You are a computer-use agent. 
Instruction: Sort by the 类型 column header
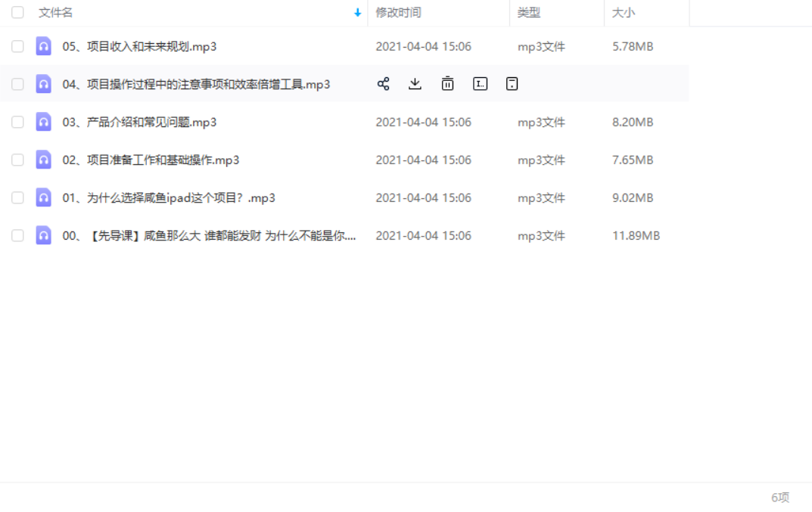[x=529, y=12]
